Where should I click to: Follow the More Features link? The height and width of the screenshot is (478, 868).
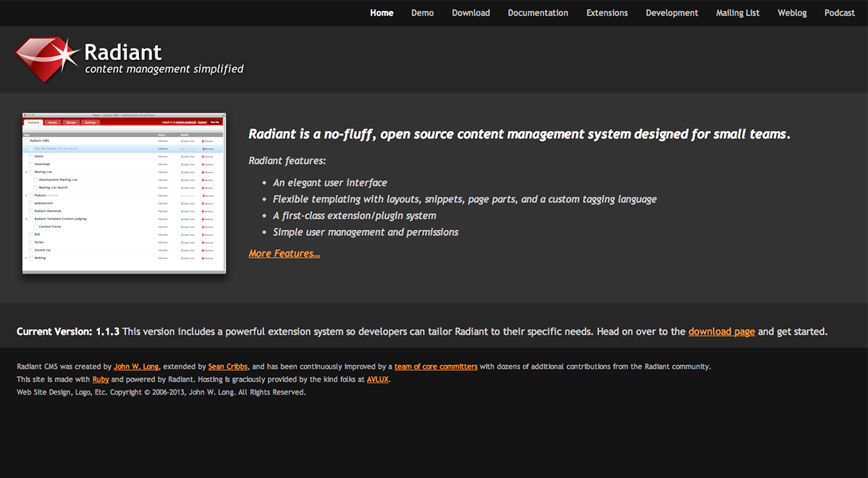tap(284, 253)
